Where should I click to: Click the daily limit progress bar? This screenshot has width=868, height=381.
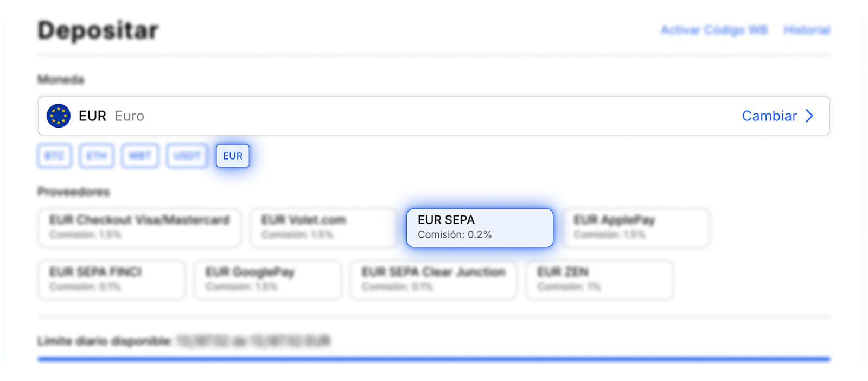[434, 359]
